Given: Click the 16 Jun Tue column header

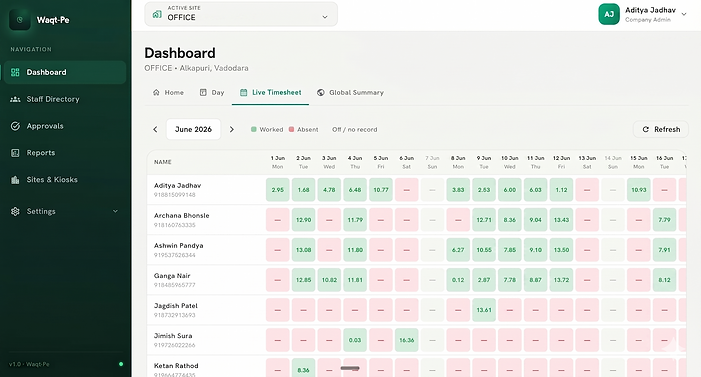Looking at the screenshot, I should tap(664, 162).
